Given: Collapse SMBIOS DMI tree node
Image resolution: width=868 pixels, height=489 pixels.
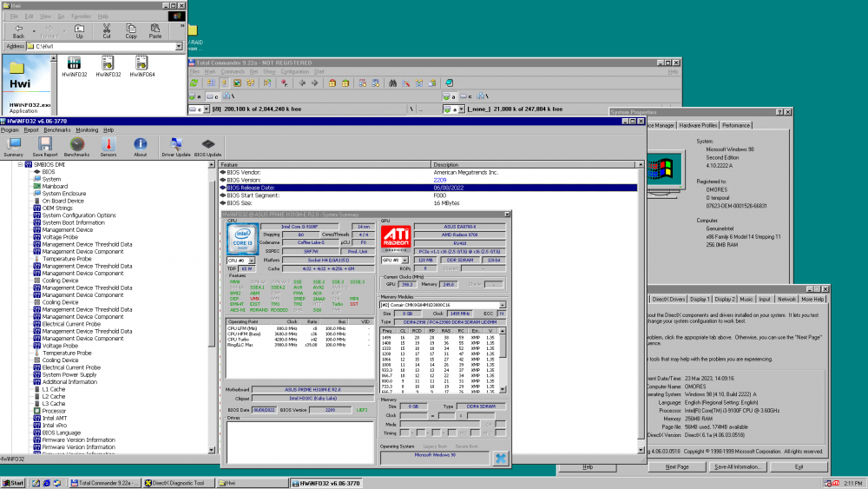Looking at the screenshot, I should point(21,164).
